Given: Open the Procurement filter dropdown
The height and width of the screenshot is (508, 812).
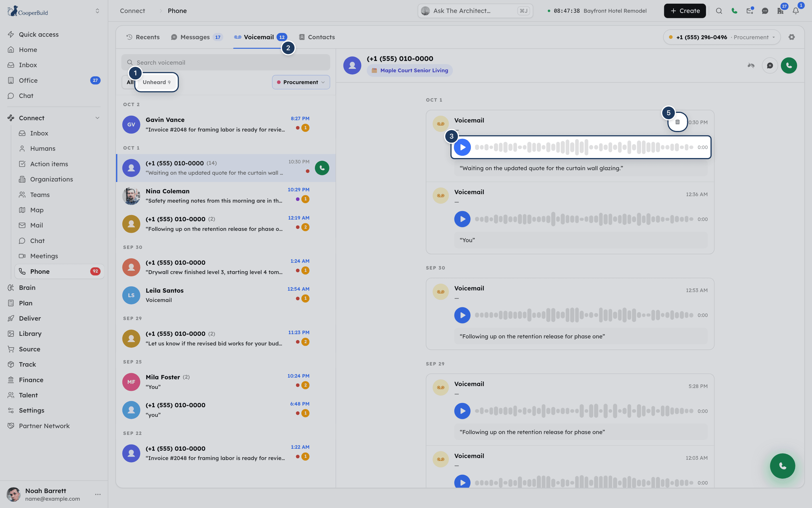Looking at the screenshot, I should [301, 82].
